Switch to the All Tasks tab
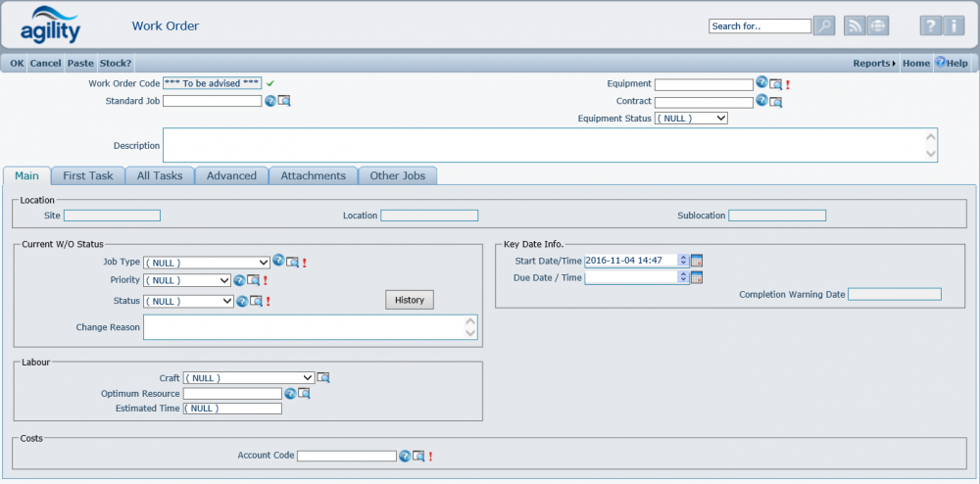Viewport: 980px width, 484px height. (x=160, y=176)
